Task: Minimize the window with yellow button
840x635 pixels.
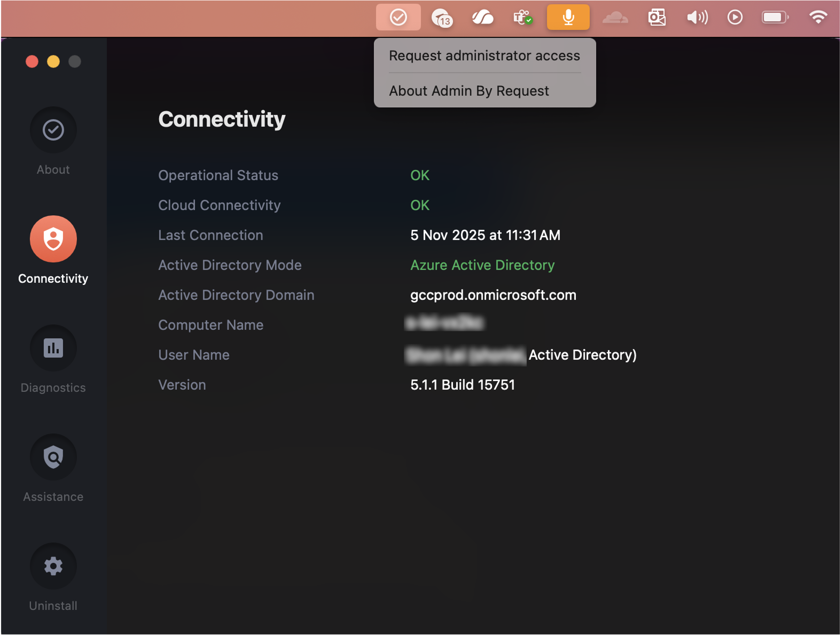Action: tap(53, 61)
